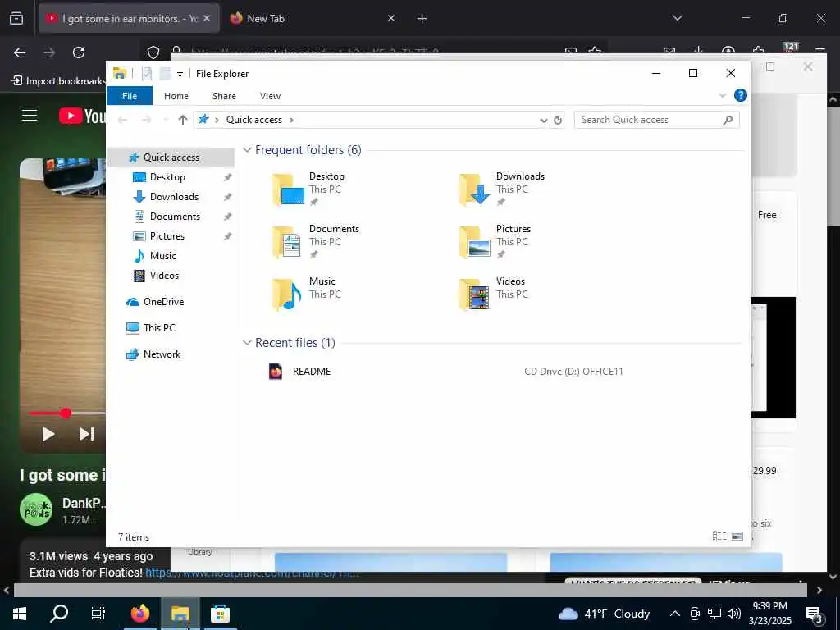Click the Quick access breadcrumb chevron
This screenshot has height=630, width=840.
pyautogui.click(x=291, y=120)
